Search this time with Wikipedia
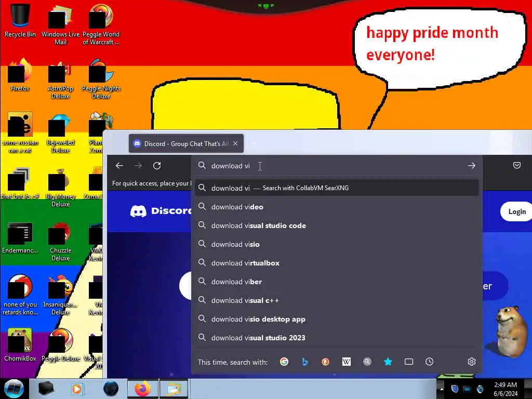The height and width of the screenshot is (399, 532). tap(347, 362)
